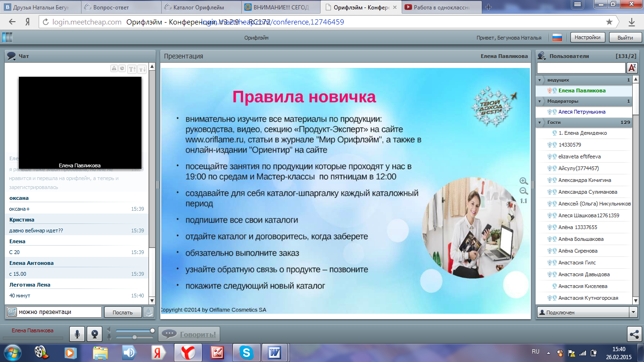
Task: Increase chat font size with T-up icon
Action: pos(132,69)
